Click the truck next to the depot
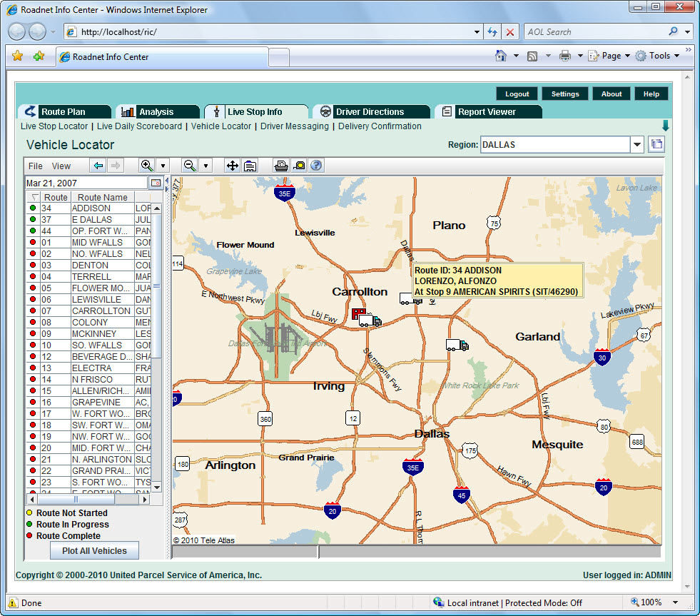 370,320
